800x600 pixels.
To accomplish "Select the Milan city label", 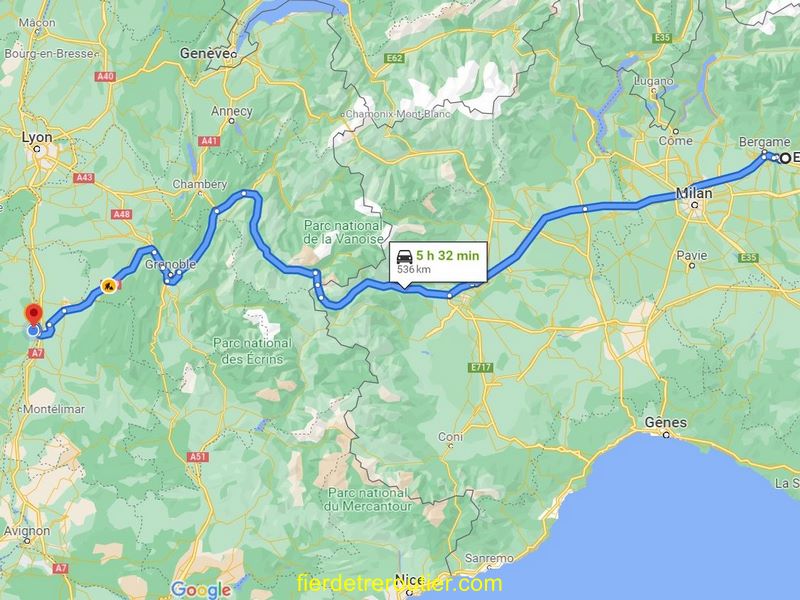I will point(694,193).
